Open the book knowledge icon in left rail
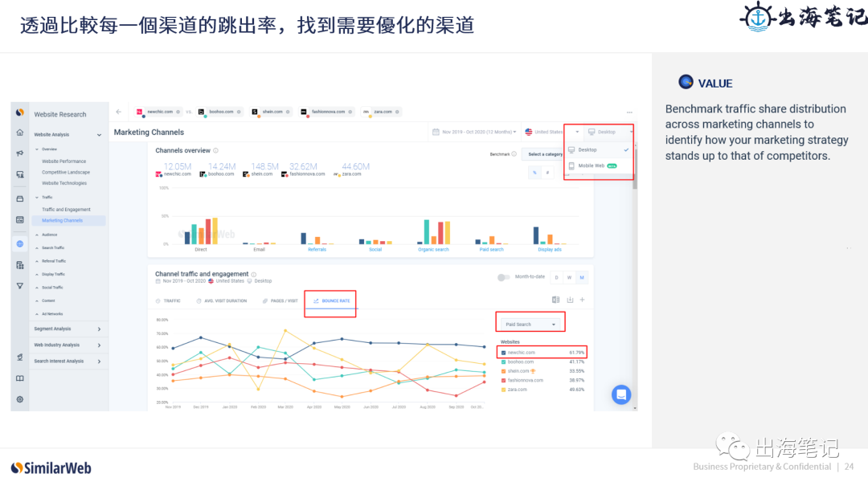 (x=20, y=378)
